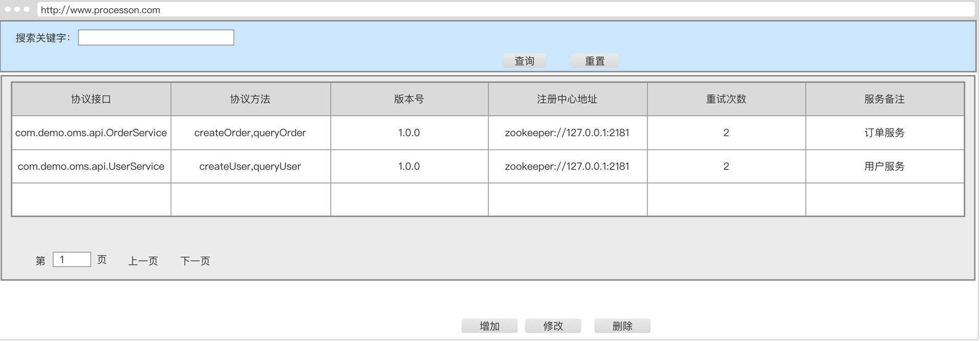The image size is (980, 341).
Task: Select the 服务备注 column header
Action: (x=884, y=99)
